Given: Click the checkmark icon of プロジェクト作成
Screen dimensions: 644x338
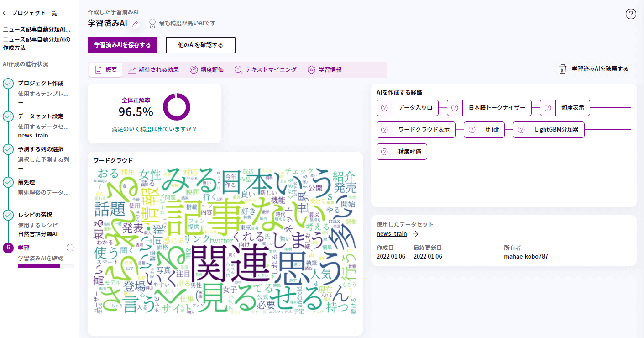Looking at the screenshot, I should [x=8, y=84].
